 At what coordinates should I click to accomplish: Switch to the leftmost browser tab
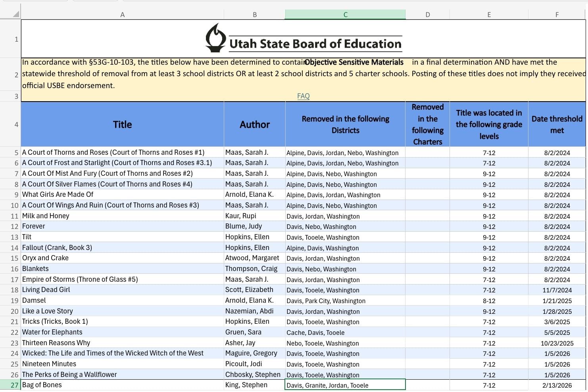36,2
